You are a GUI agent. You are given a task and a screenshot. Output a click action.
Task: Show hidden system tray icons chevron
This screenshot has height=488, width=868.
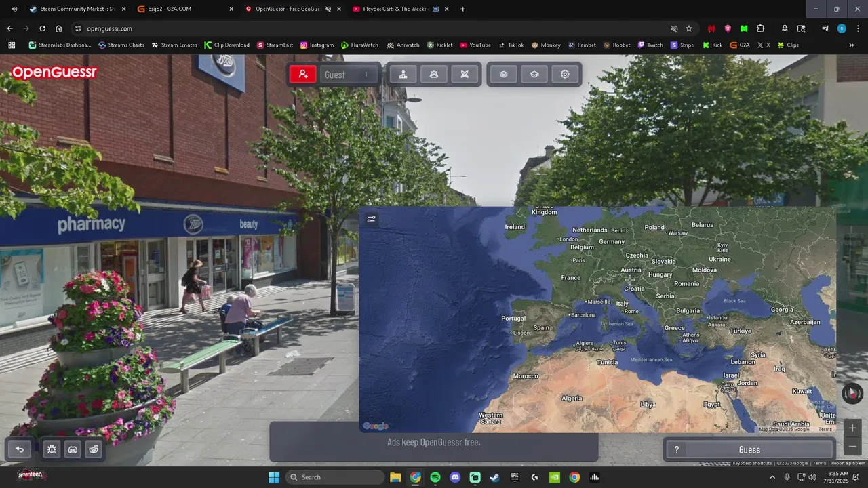772,477
